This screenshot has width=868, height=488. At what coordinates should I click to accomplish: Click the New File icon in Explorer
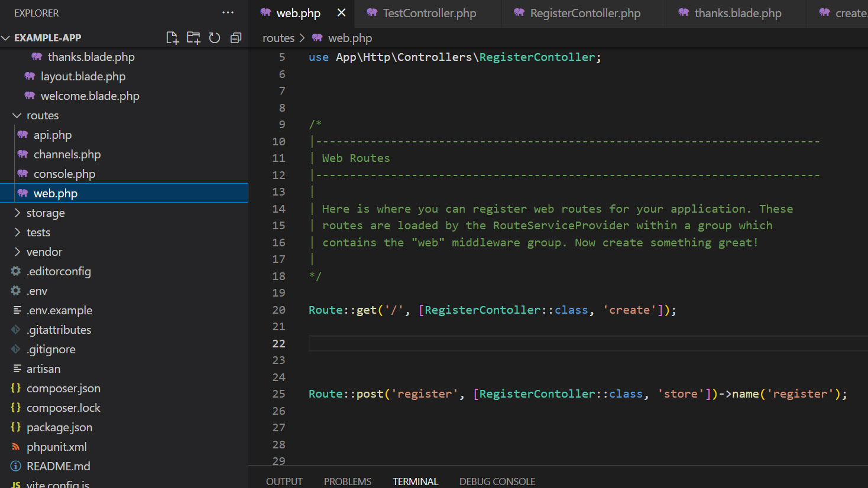[x=172, y=38]
